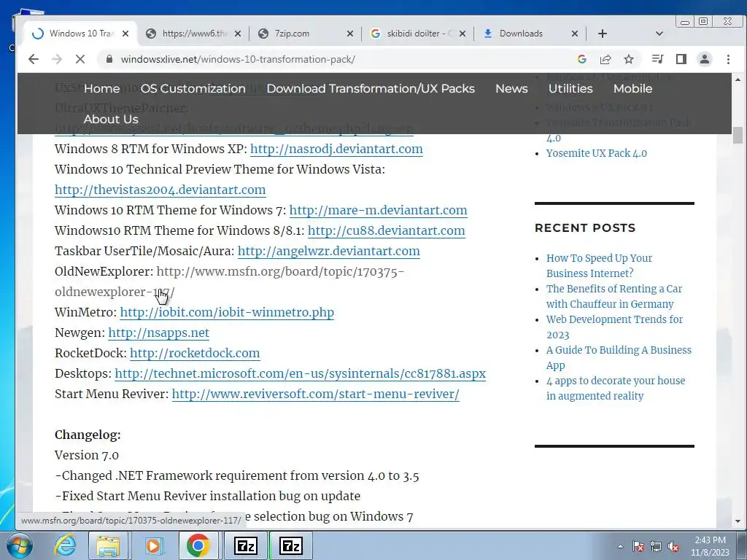
Task: Click the page scrollbar up arrow
Action: (738, 79)
